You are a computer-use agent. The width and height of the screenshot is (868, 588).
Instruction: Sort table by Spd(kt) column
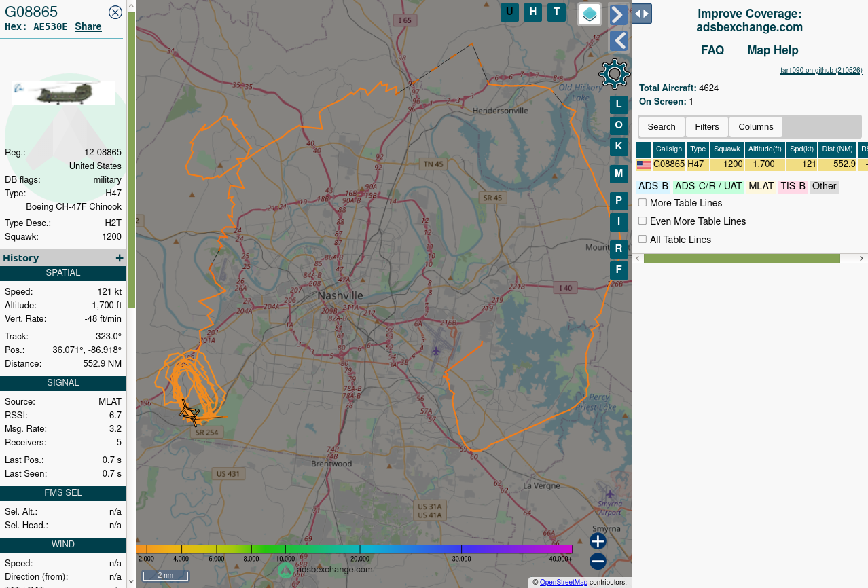coord(801,149)
